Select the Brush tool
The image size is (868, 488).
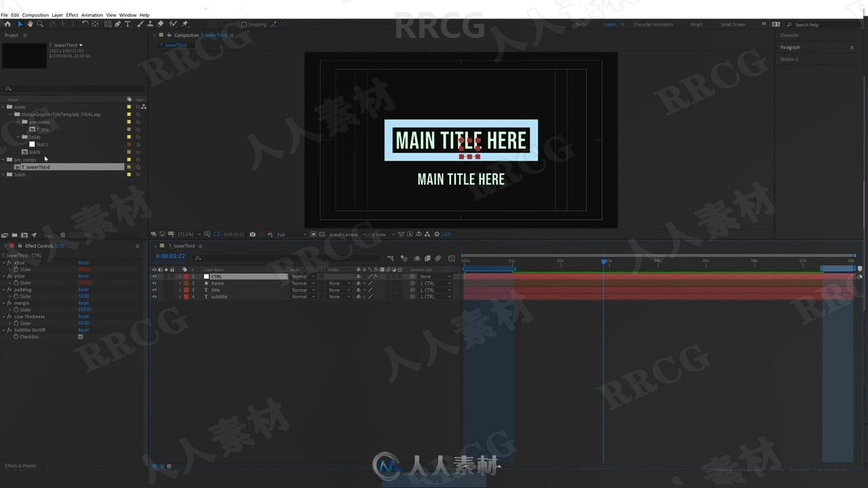[140, 24]
